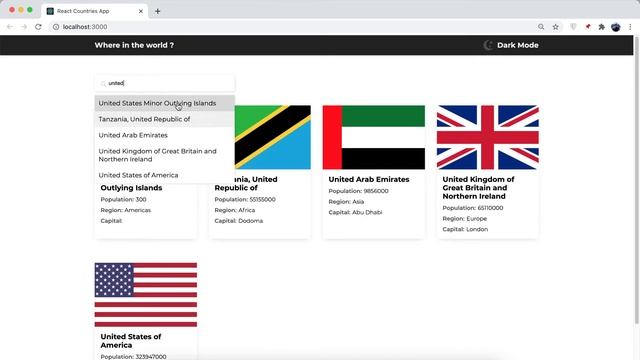Choose United Kingdom of Great Britain suggestion
Viewport: 640px width, 360px height.
click(164, 155)
